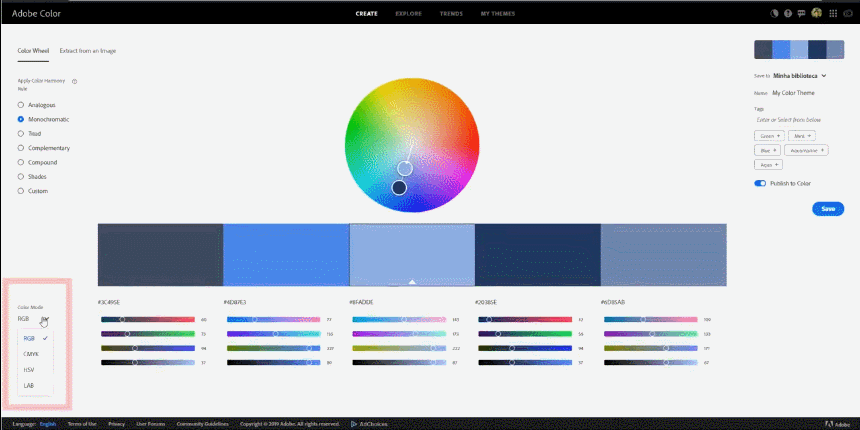Click the AdChoices icon in footer
The image size is (860, 430).
[x=352, y=424]
